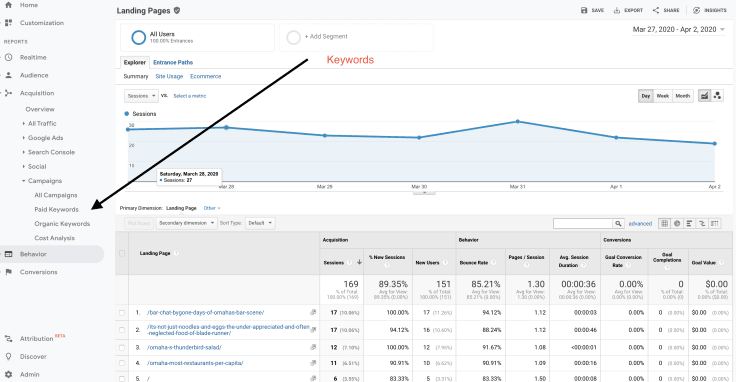
Task: Open the date range selector Mar 27 - Apr 2
Action: 678,29
